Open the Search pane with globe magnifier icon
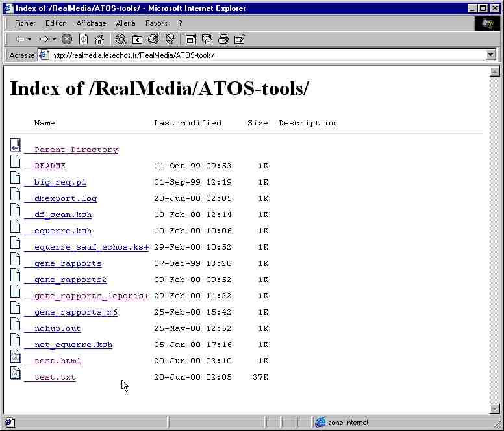This screenshot has height=431, width=504. coord(121,39)
